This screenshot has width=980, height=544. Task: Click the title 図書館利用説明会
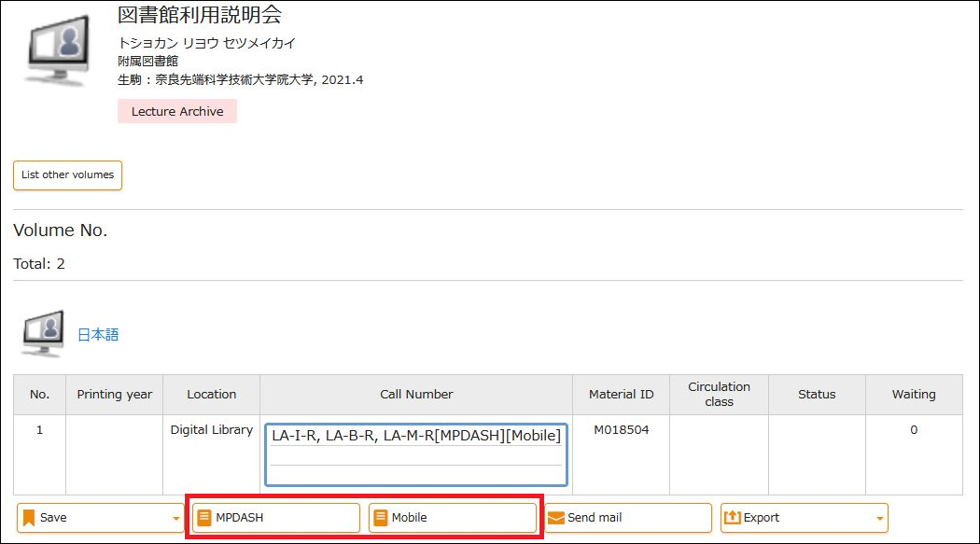pyautogui.click(x=200, y=14)
